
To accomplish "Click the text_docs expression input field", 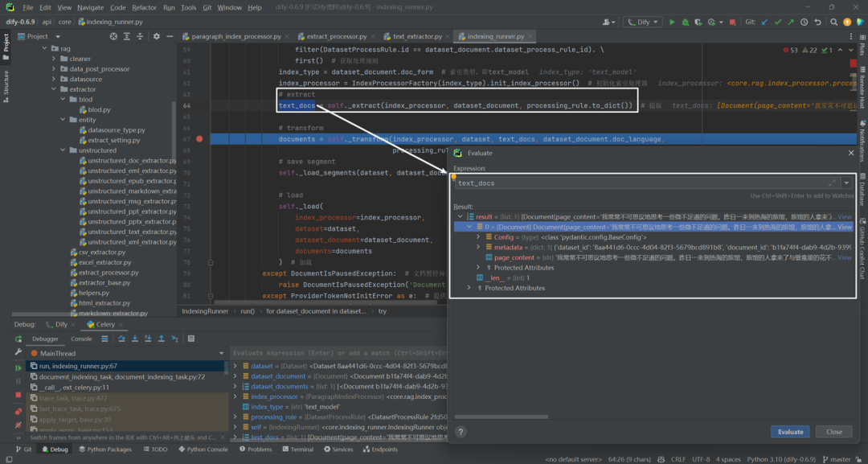I will (x=642, y=183).
